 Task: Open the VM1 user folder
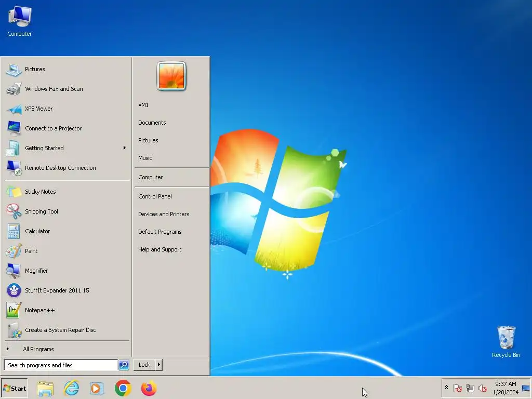tap(143, 105)
